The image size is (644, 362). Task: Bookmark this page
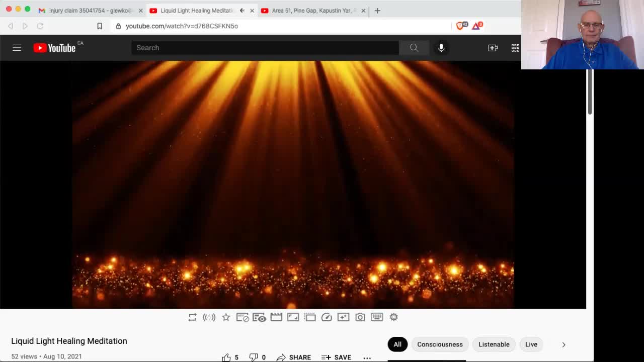tap(100, 26)
